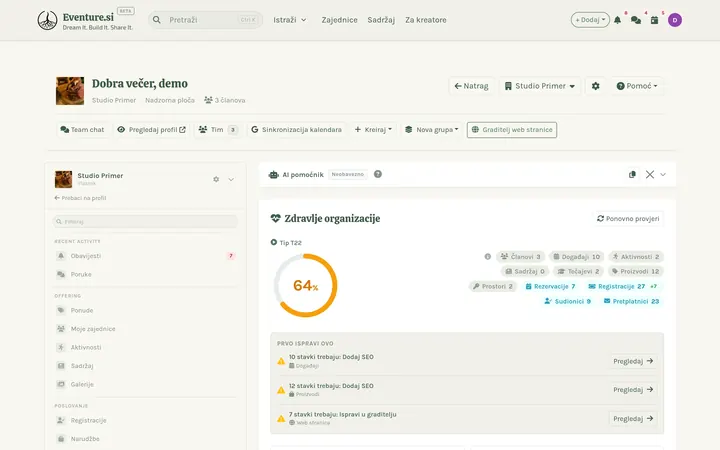720x450 pixels.
Task: Open the Zajednice menu item
Action: click(x=339, y=20)
